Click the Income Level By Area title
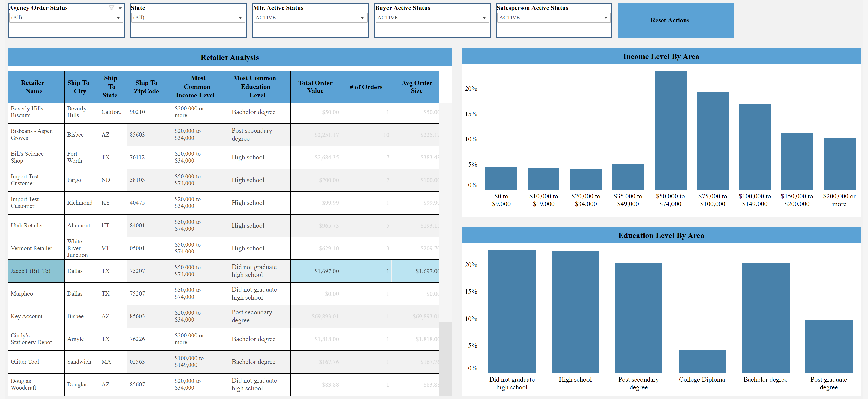Viewport: 868px width, 399px height. 661,56
